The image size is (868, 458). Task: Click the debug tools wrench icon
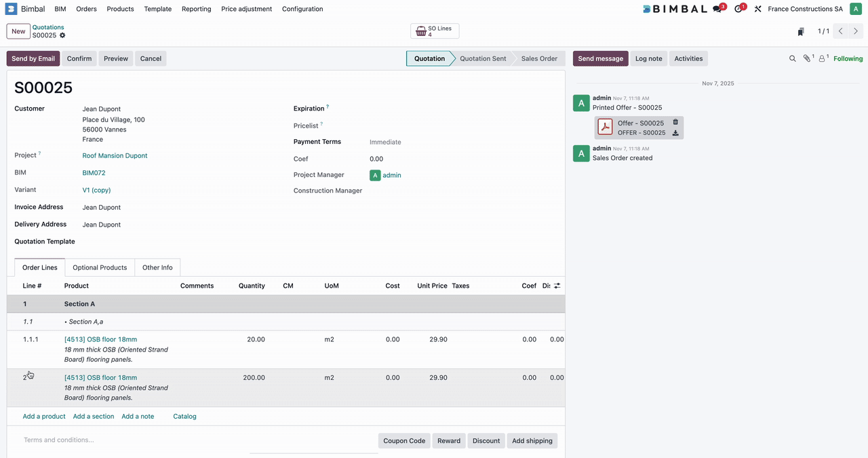pos(757,9)
